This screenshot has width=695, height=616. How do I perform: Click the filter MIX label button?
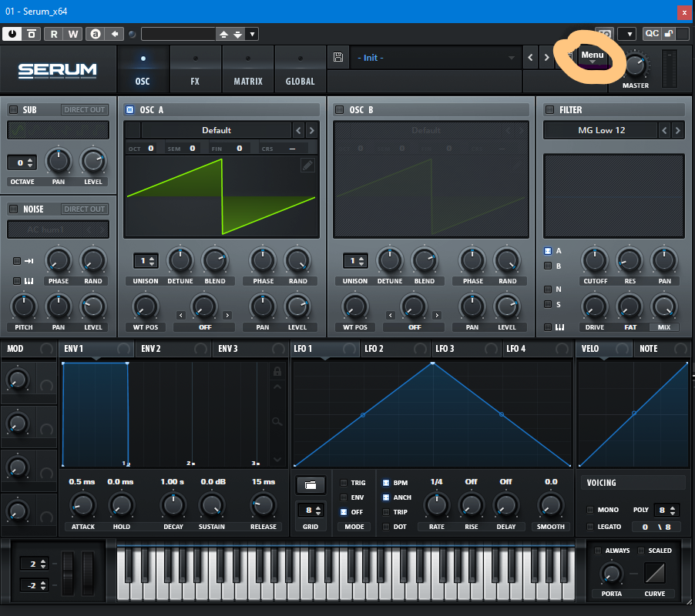coord(664,327)
